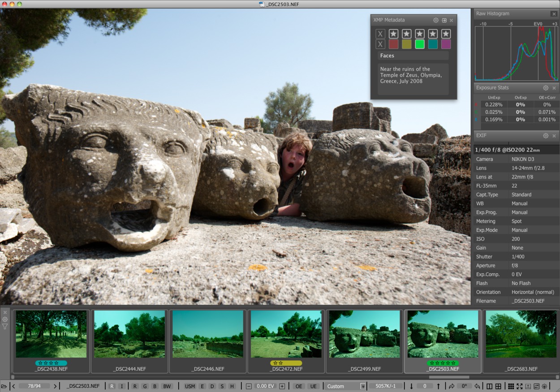The height and width of the screenshot is (392, 560).
Task: Open the folder icon in bottom toolbar
Action: click(4, 386)
